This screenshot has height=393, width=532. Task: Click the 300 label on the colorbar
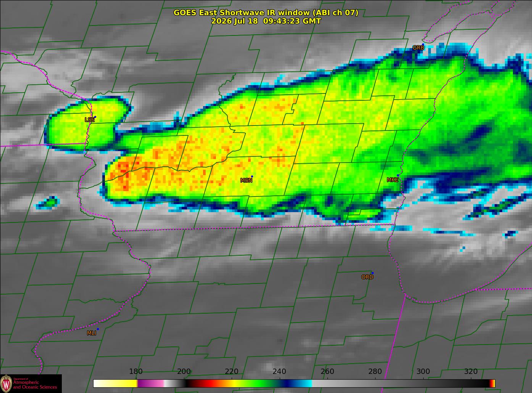[x=423, y=372]
